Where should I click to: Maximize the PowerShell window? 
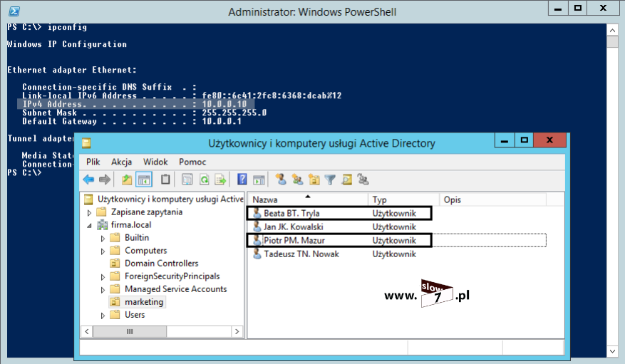(577, 8)
